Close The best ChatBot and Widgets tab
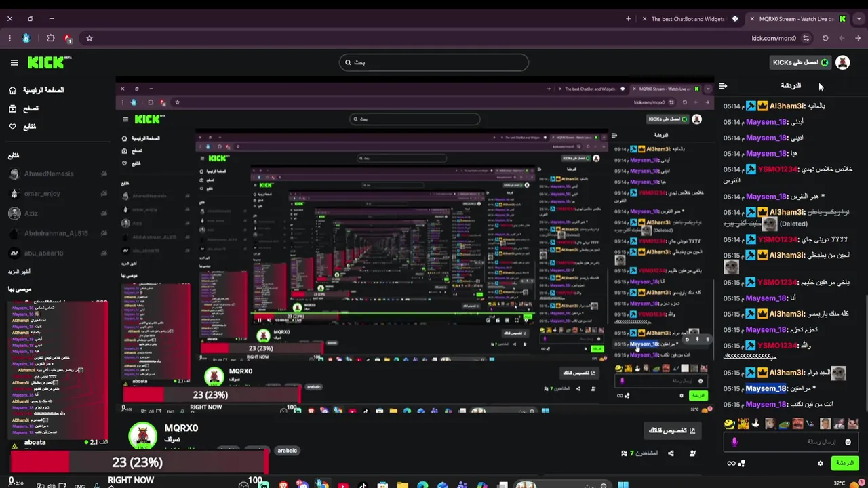868x488 pixels. (x=644, y=19)
